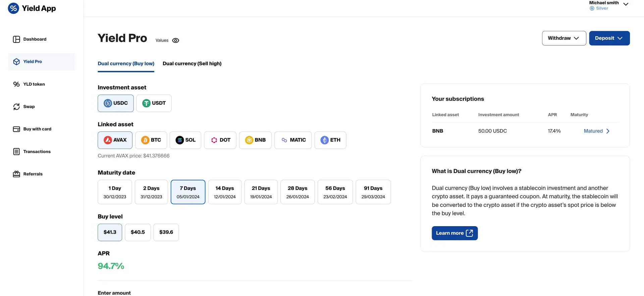Viewport: 644px width, 296px height.
Task: Switch to Dual currency (Sell high) tab
Action: [192, 64]
